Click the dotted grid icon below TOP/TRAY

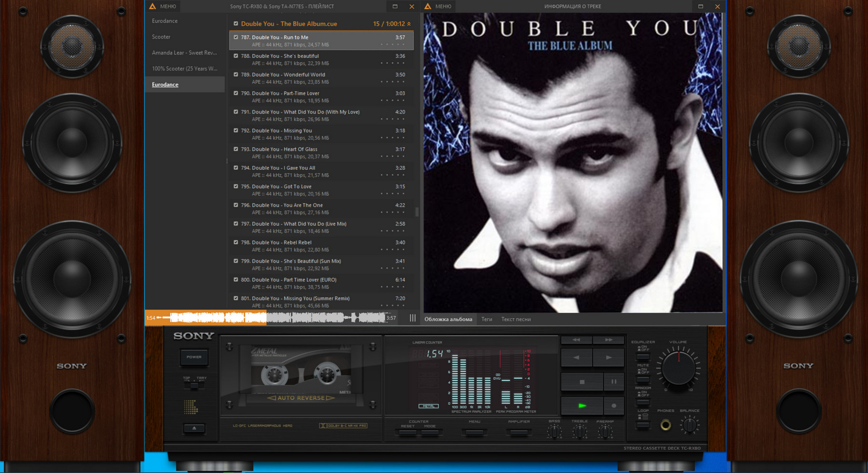coord(191,407)
